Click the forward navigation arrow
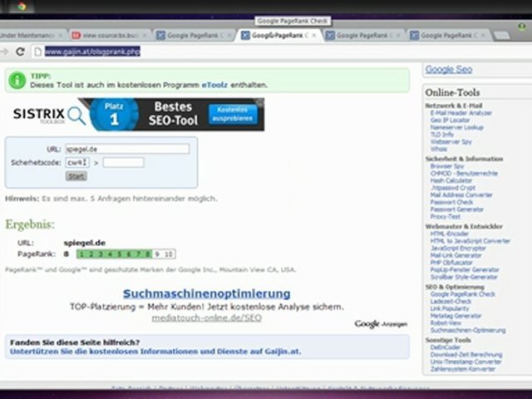This screenshot has height=399, width=532. [5, 52]
